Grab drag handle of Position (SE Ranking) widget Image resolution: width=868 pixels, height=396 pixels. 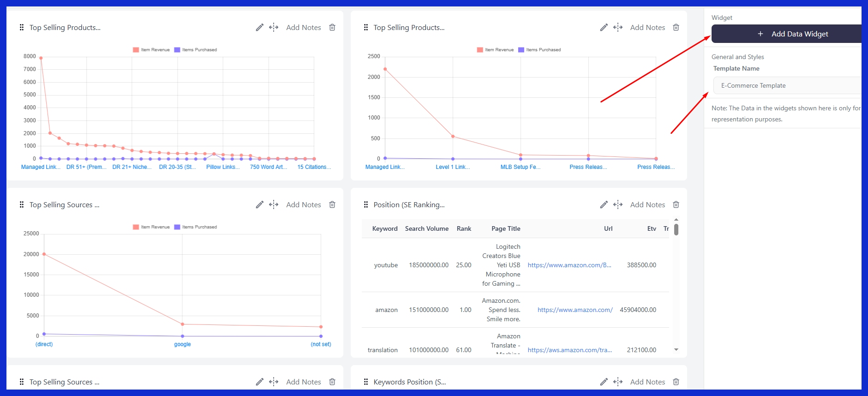click(x=366, y=205)
